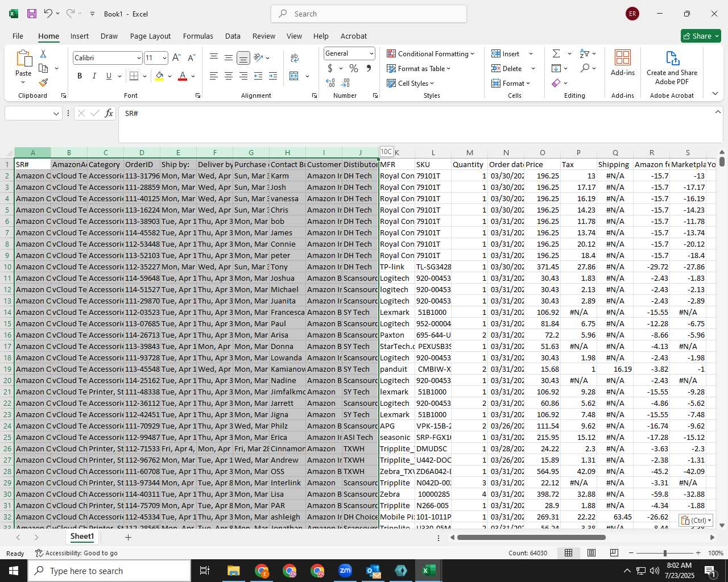Image resolution: width=728 pixels, height=582 pixels.
Task: Click the Undo arrow icon
Action: click(48, 13)
